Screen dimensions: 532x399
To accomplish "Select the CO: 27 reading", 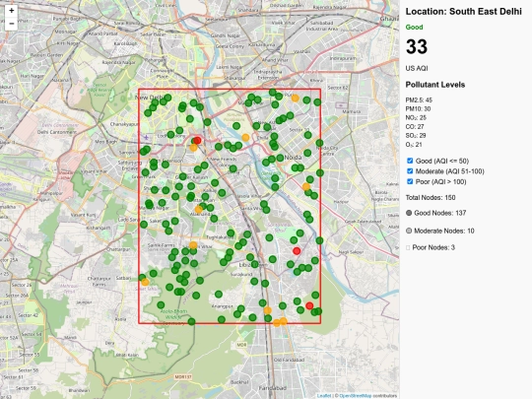I will pos(415,126).
